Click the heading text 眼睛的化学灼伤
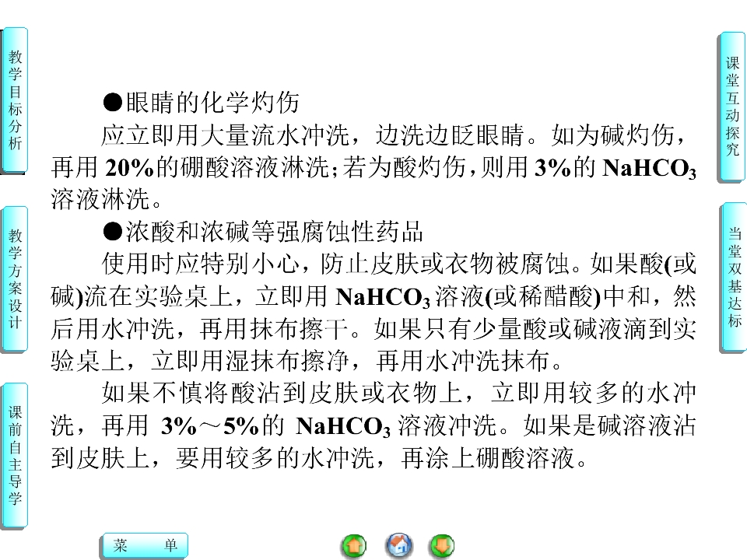 tap(212, 103)
